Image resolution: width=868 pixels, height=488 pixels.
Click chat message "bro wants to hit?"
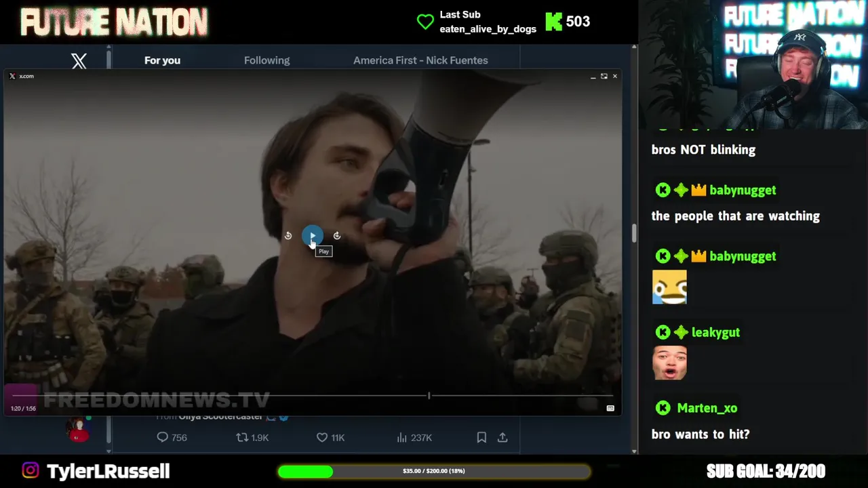tap(701, 434)
